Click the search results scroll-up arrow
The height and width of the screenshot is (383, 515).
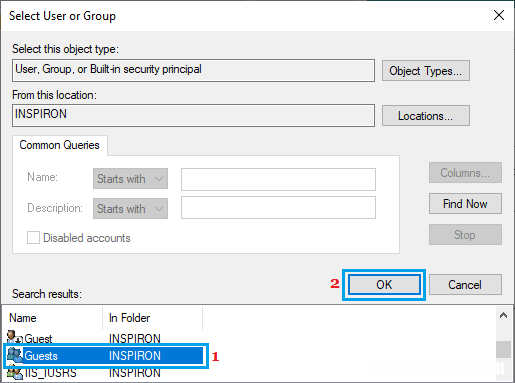tap(503, 315)
